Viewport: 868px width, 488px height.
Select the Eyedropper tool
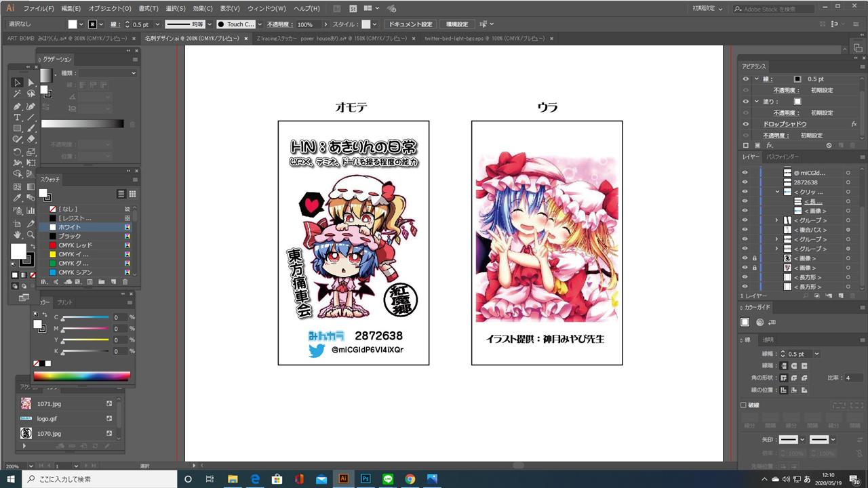point(18,199)
